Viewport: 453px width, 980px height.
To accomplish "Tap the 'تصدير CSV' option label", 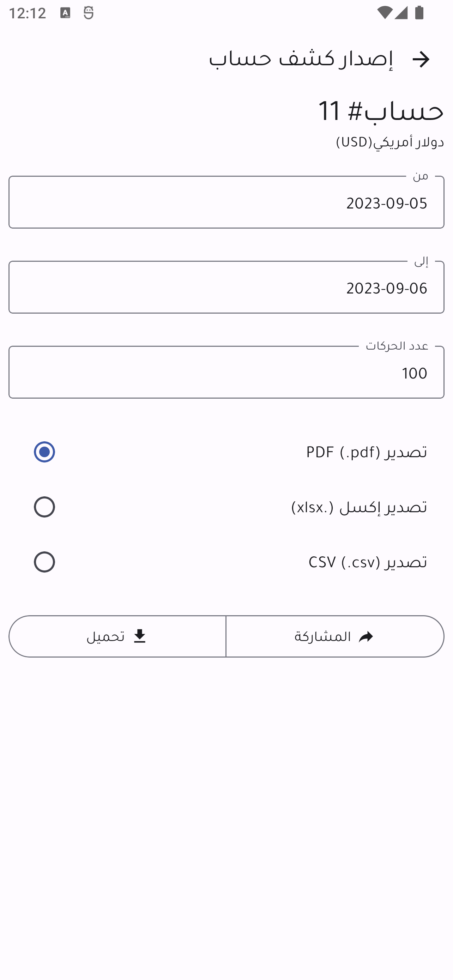I will (x=367, y=562).
